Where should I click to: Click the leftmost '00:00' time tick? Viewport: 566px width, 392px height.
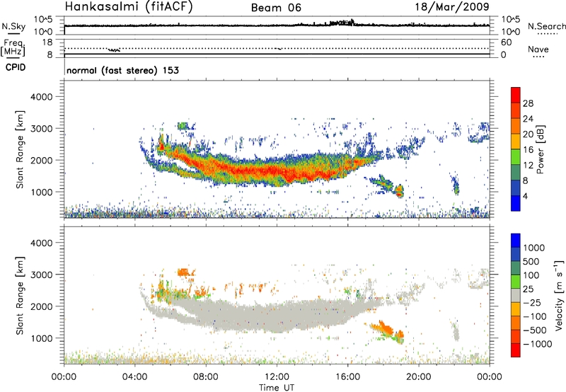click(64, 377)
